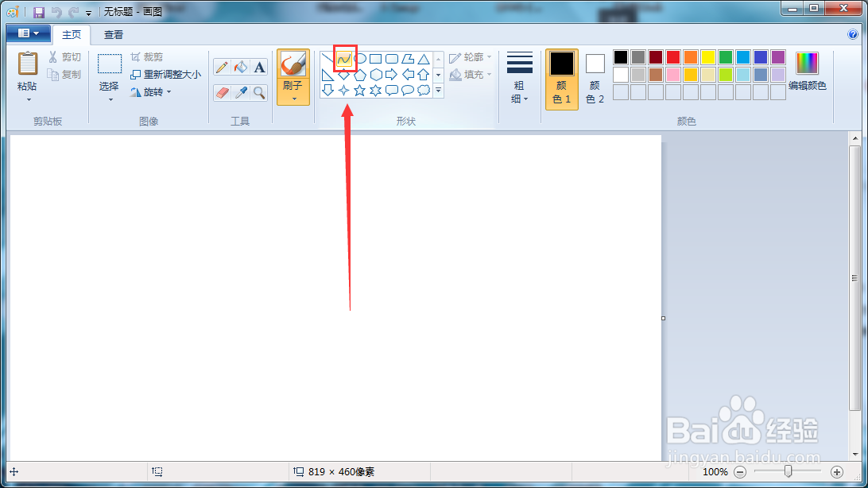Select the Color picker eyedropper tool
Viewport: 868px width, 488px height.
coord(241,92)
